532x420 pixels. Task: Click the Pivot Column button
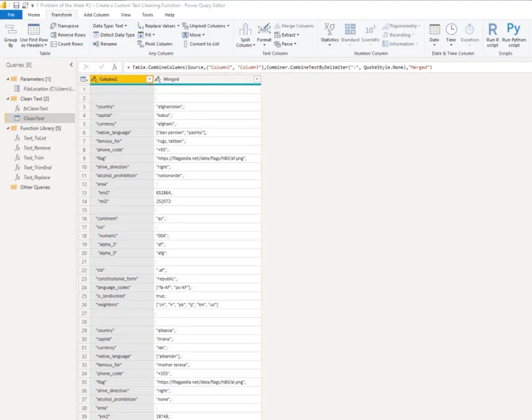(155, 44)
